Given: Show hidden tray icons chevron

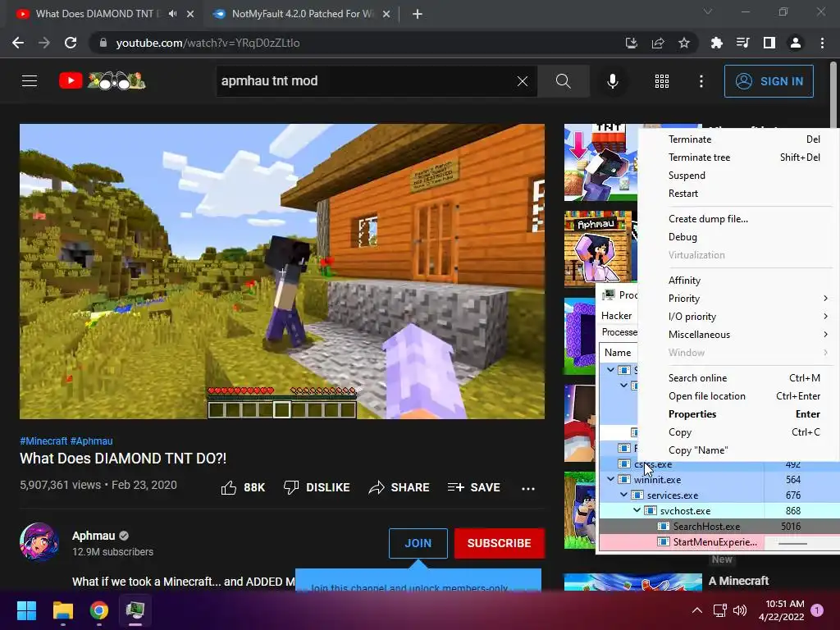Looking at the screenshot, I should pos(697,610).
